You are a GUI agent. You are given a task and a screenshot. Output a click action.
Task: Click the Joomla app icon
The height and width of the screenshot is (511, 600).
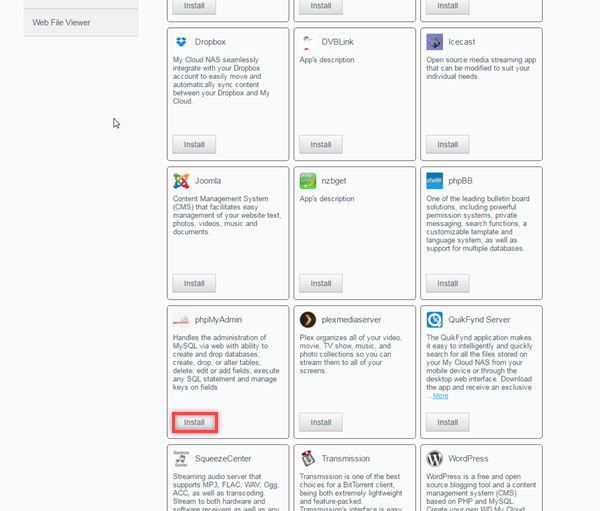pos(181,181)
